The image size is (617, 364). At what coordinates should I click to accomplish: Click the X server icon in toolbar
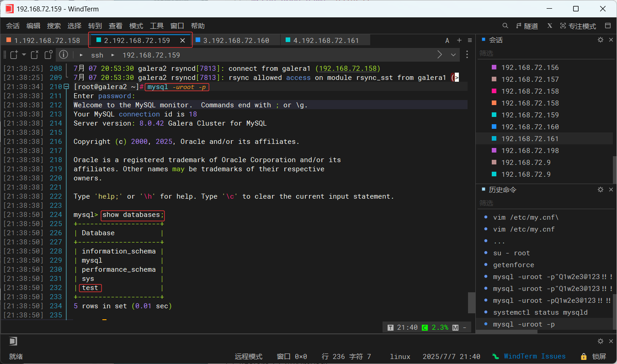coord(549,26)
